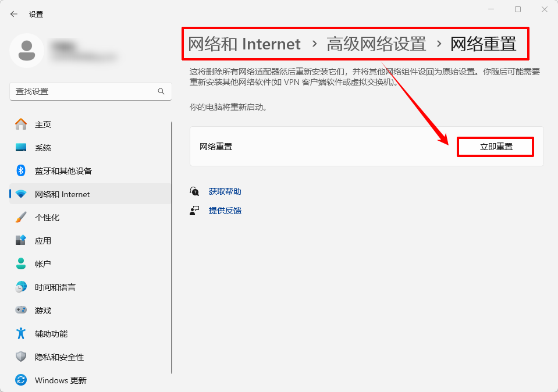Click the 网络和 Internet breadcrumb
The image size is (558, 392).
244,44
